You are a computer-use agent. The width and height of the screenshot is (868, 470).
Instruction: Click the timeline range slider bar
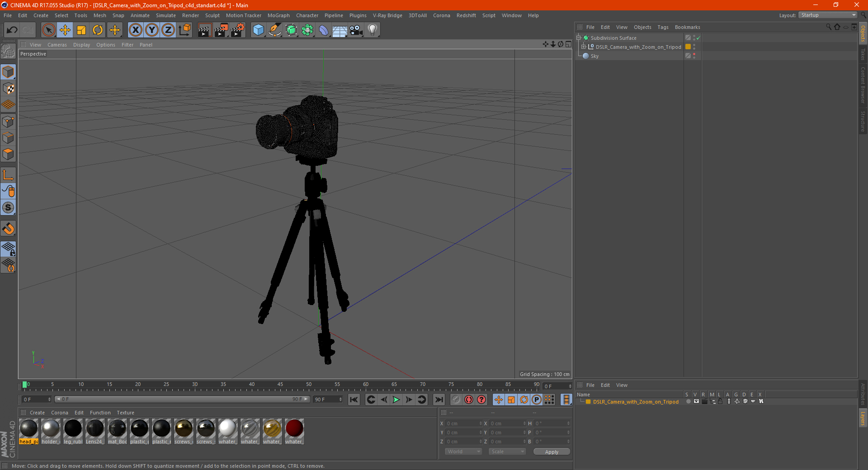[182, 399]
